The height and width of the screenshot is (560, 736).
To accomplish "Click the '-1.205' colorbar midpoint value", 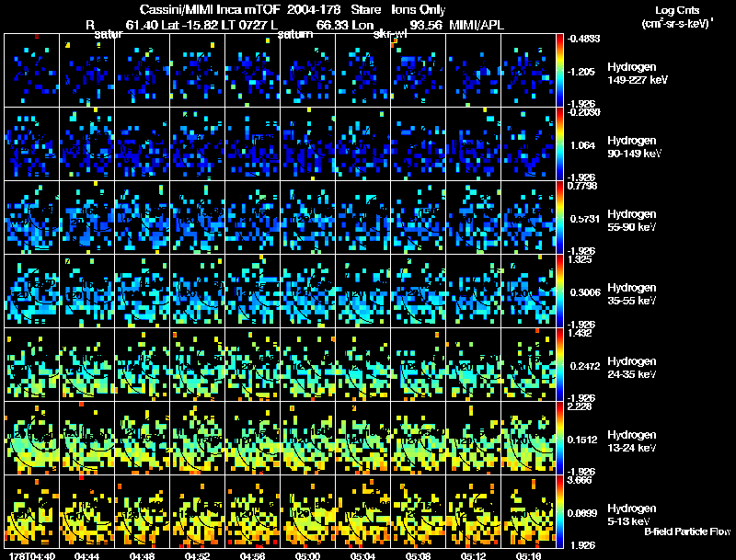I will pyautogui.click(x=581, y=72).
